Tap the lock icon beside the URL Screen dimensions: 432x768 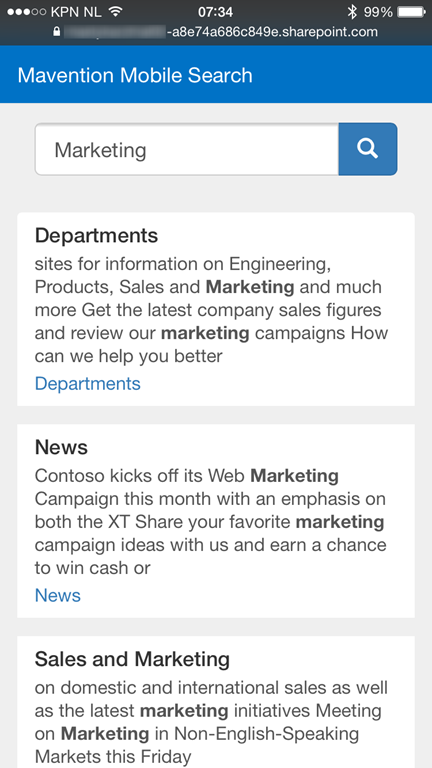(x=57, y=32)
